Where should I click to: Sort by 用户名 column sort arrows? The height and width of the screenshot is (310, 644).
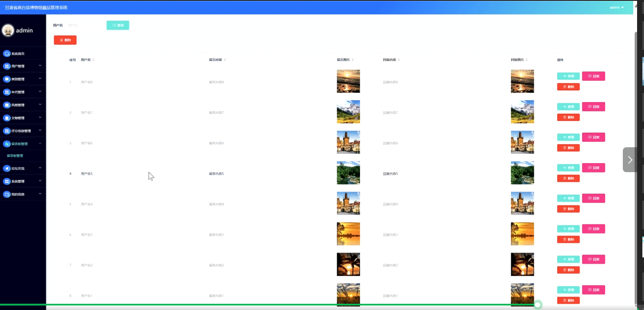tap(93, 60)
